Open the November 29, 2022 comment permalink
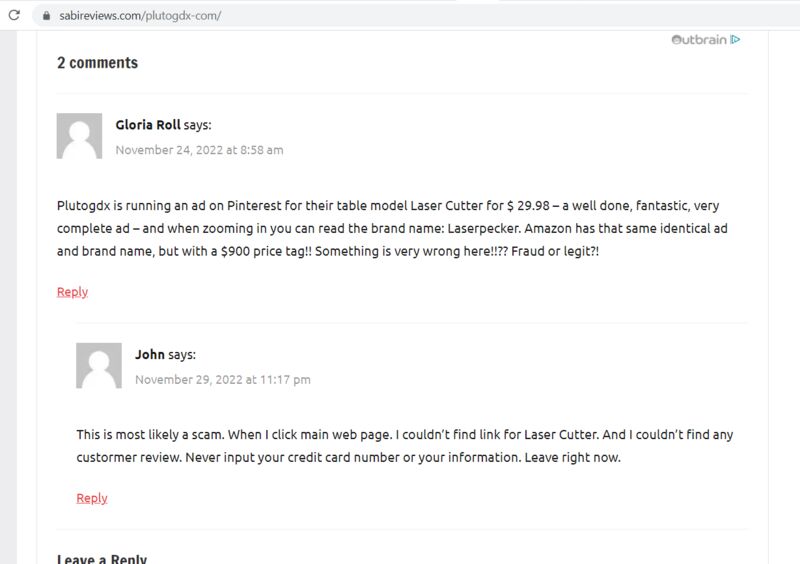 coord(223,380)
